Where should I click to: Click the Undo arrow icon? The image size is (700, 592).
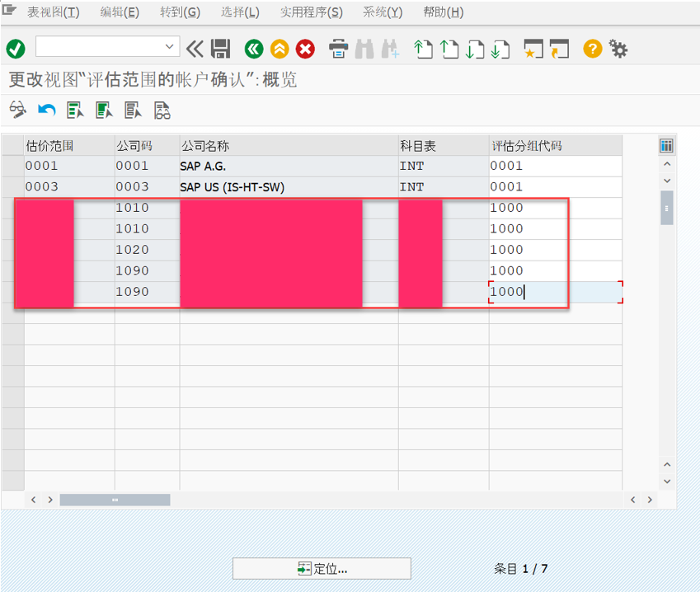[x=46, y=110]
